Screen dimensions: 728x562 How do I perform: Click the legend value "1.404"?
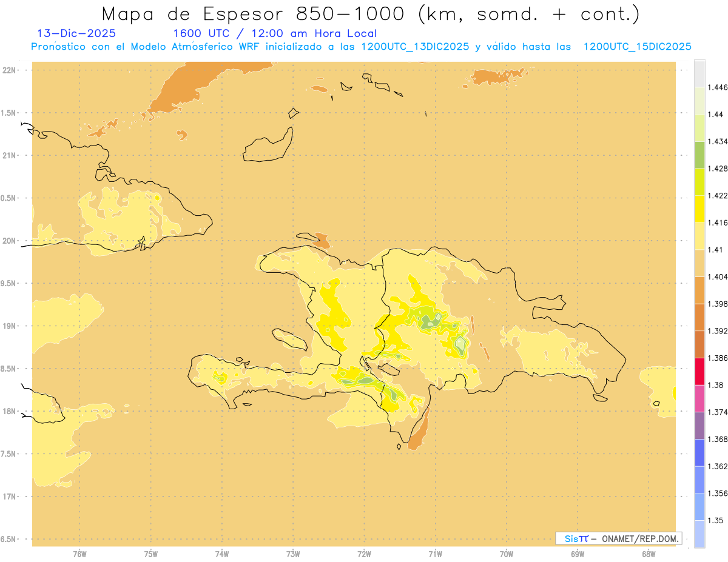pos(718,276)
